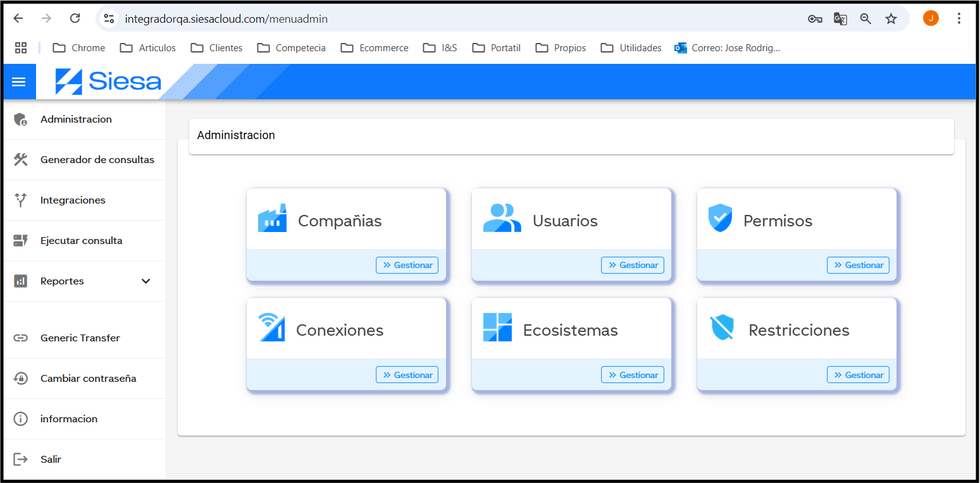Click the Siesa logo in the header
The height and width of the screenshot is (483, 980).
[108, 82]
